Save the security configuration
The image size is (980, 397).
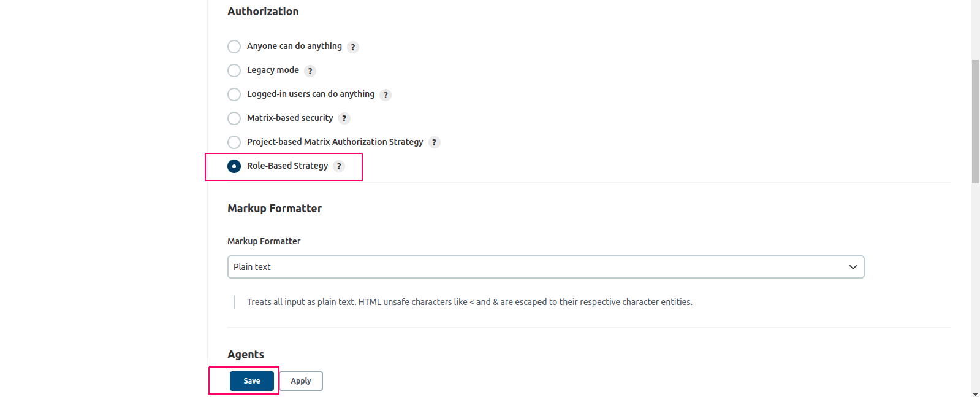[252, 381]
